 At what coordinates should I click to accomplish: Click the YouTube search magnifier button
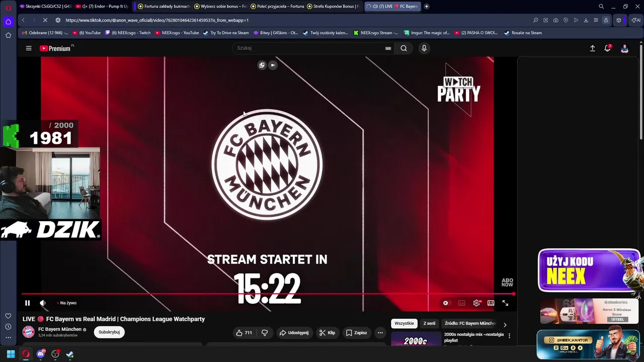point(404,48)
